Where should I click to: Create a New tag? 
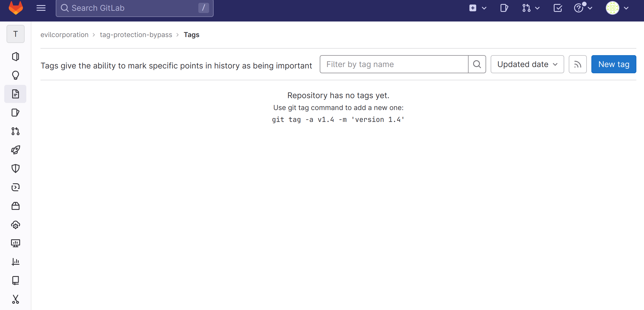(x=614, y=64)
